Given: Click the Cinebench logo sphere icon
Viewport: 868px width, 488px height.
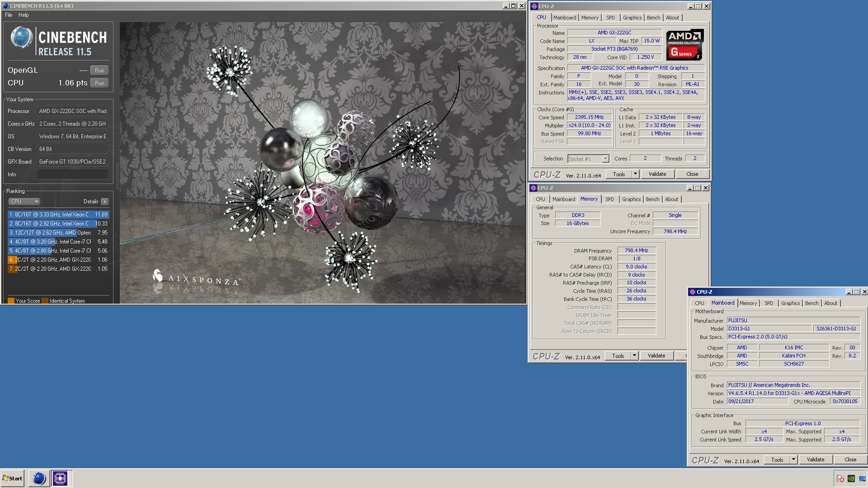Looking at the screenshot, I should [21, 38].
